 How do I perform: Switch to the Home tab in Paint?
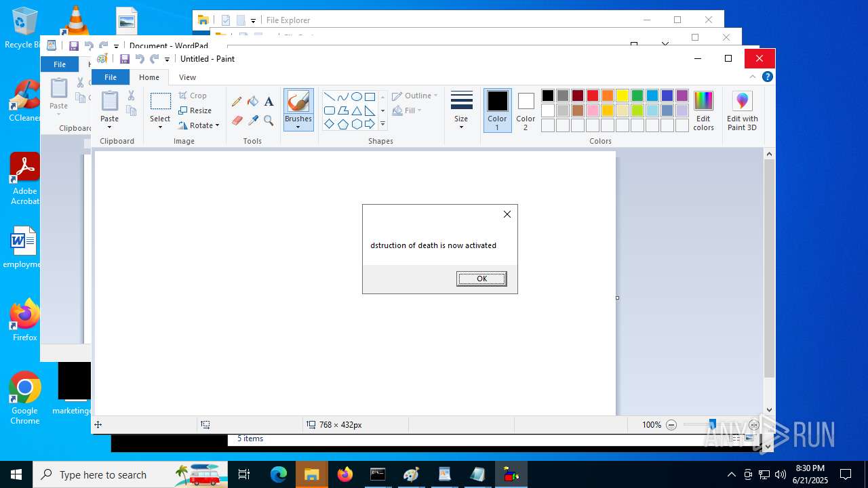pyautogui.click(x=149, y=77)
